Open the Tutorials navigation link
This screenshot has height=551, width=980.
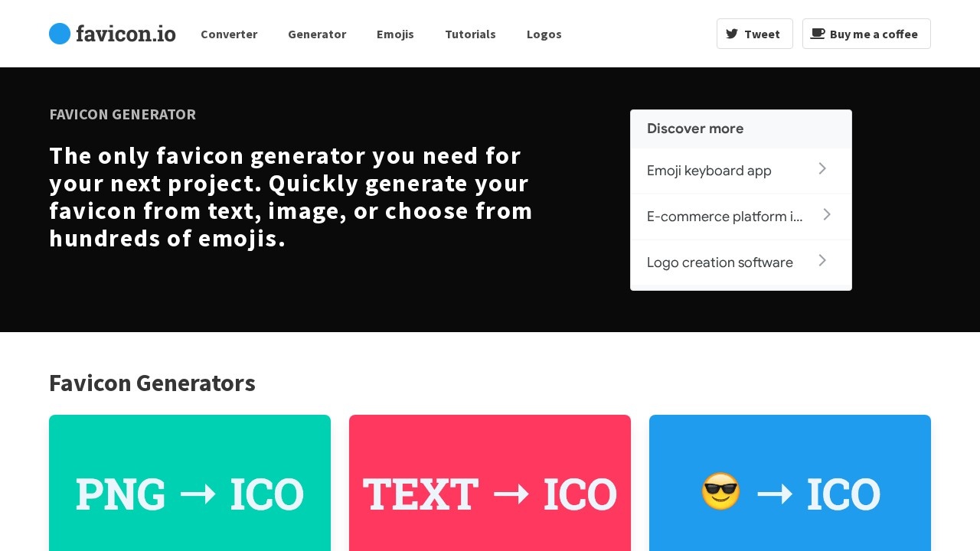coord(470,34)
